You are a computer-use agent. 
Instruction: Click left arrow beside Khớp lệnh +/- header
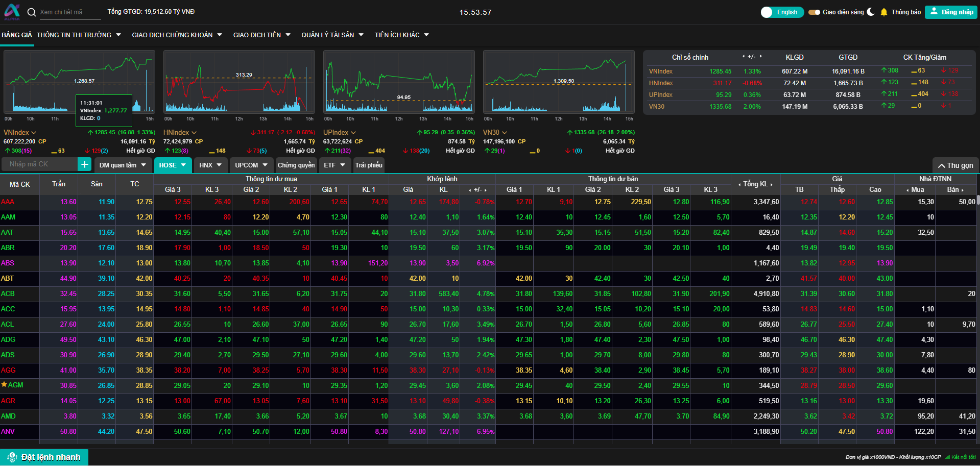click(x=470, y=190)
